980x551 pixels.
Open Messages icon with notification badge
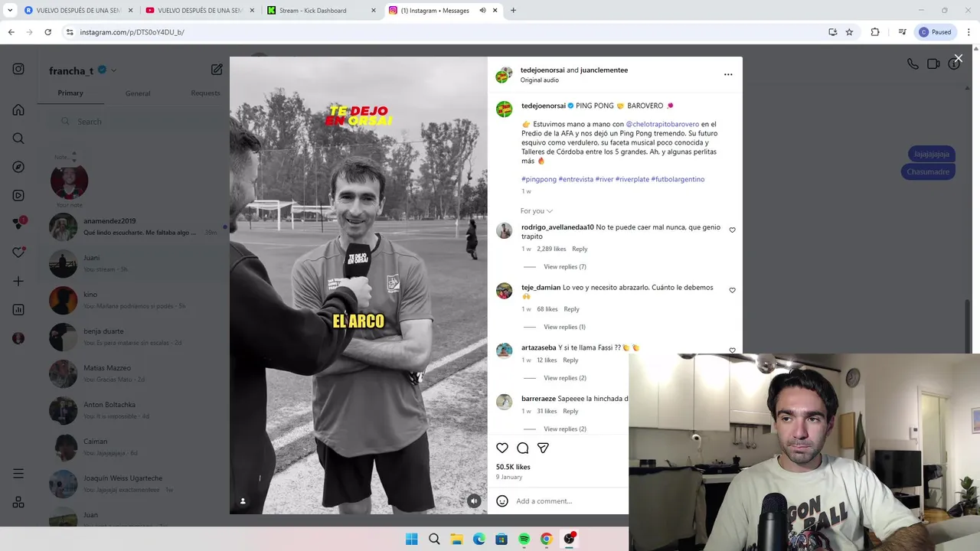(18, 223)
